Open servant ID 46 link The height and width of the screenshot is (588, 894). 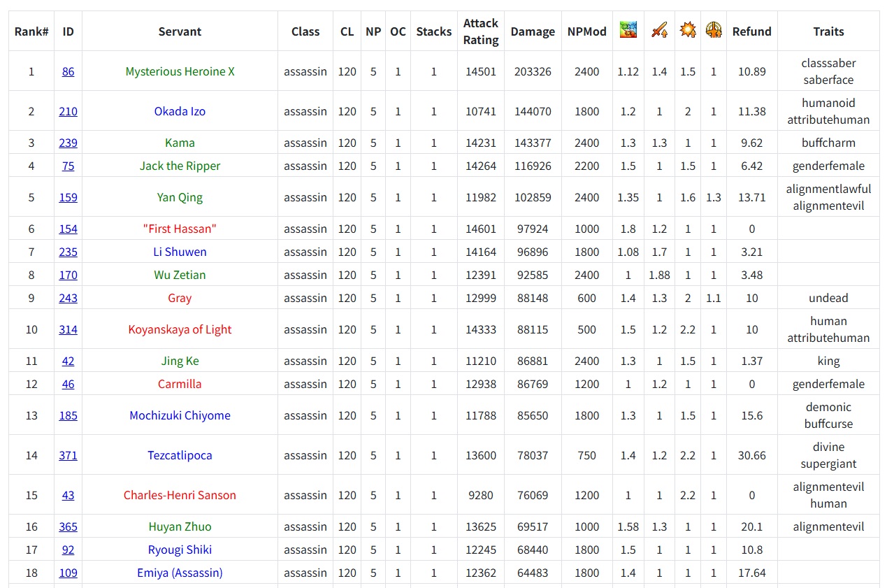point(68,384)
